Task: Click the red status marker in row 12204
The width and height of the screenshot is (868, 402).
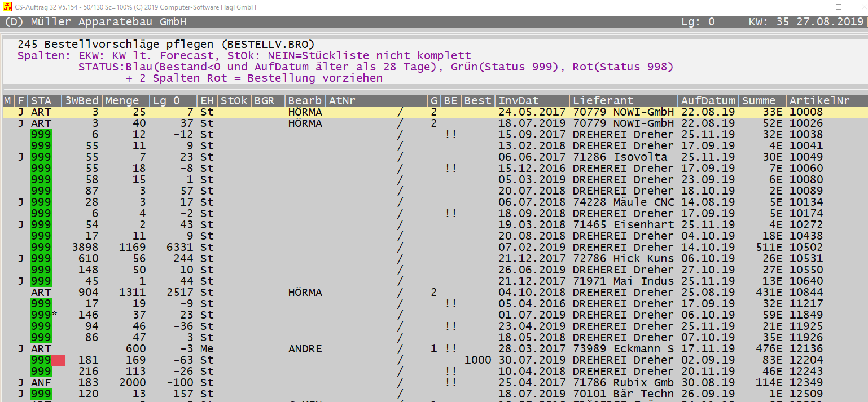Action: tap(58, 360)
